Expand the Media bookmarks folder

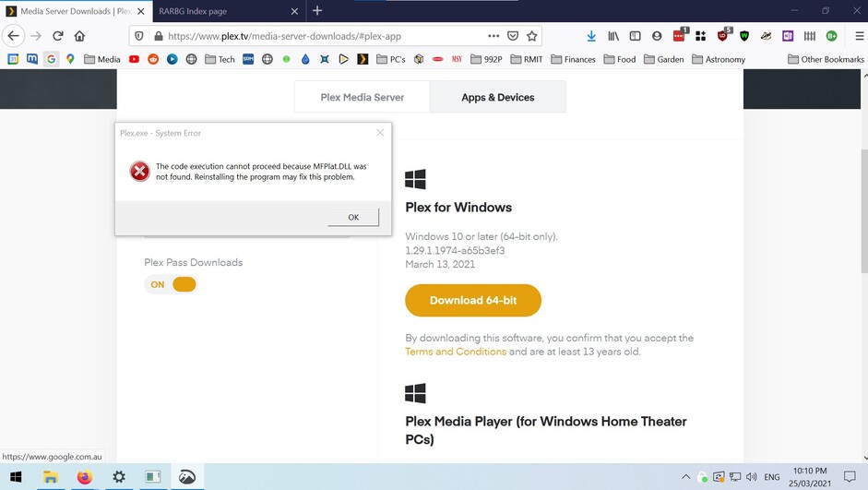101,59
